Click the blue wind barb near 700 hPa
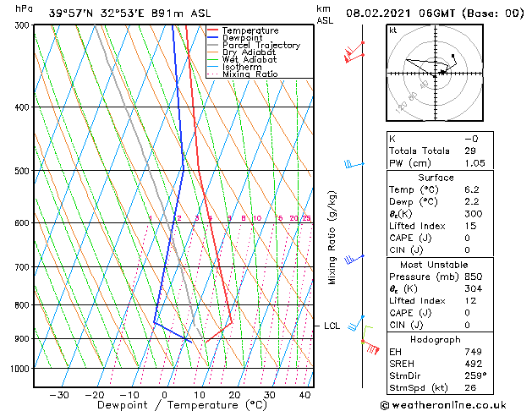The width and height of the screenshot is (532, 411). (354, 260)
